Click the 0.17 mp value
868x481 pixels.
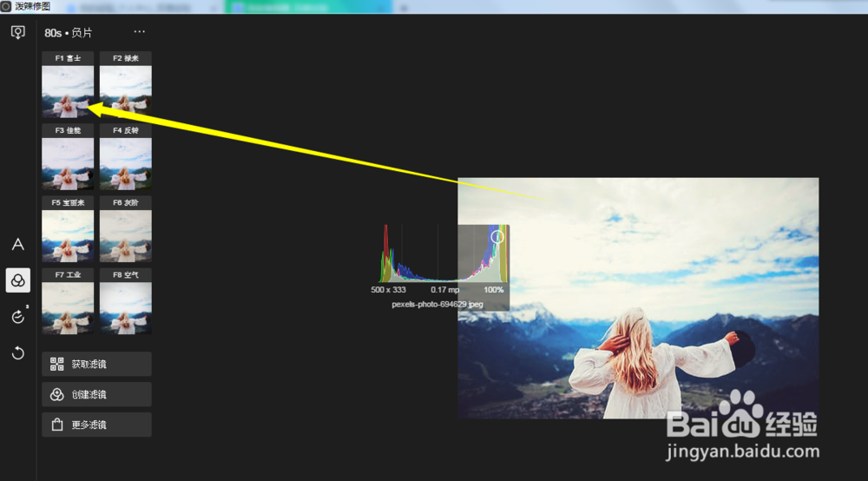coord(445,289)
